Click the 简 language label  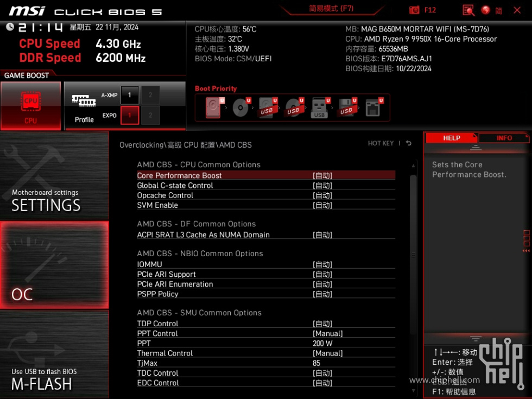click(x=498, y=11)
